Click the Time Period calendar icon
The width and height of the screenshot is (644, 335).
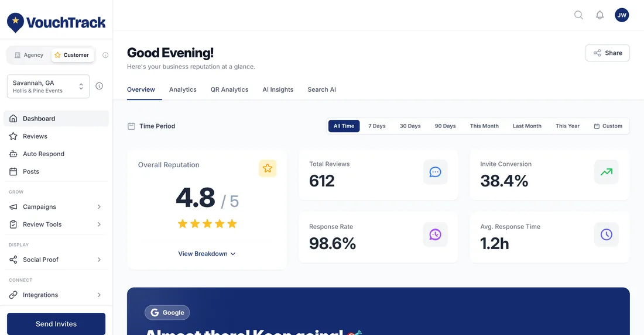click(131, 126)
